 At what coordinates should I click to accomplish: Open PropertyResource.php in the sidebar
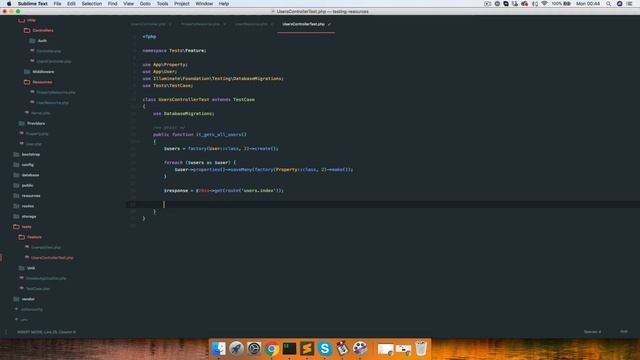tap(56, 93)
